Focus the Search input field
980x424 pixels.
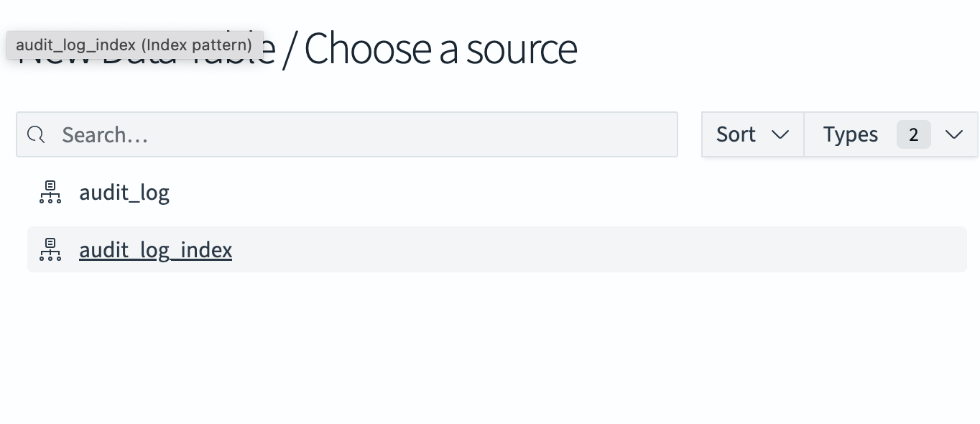click(x=359, y=134)
